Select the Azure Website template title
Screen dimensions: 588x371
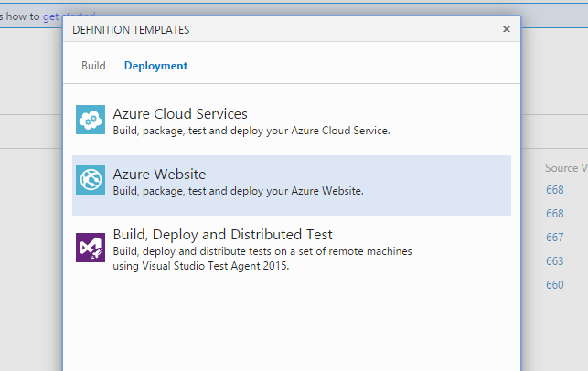[159, 175]
